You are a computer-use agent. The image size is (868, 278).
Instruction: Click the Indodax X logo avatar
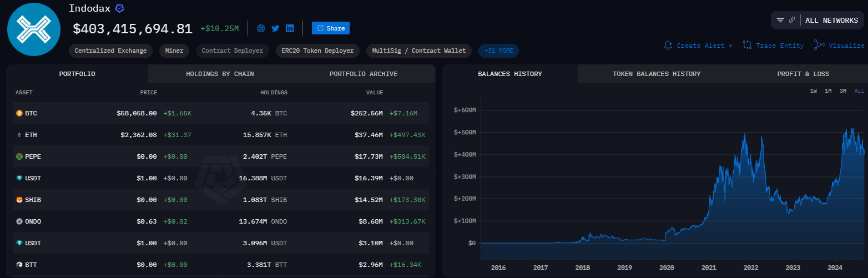pyautogui.click(x=33, y=29)
